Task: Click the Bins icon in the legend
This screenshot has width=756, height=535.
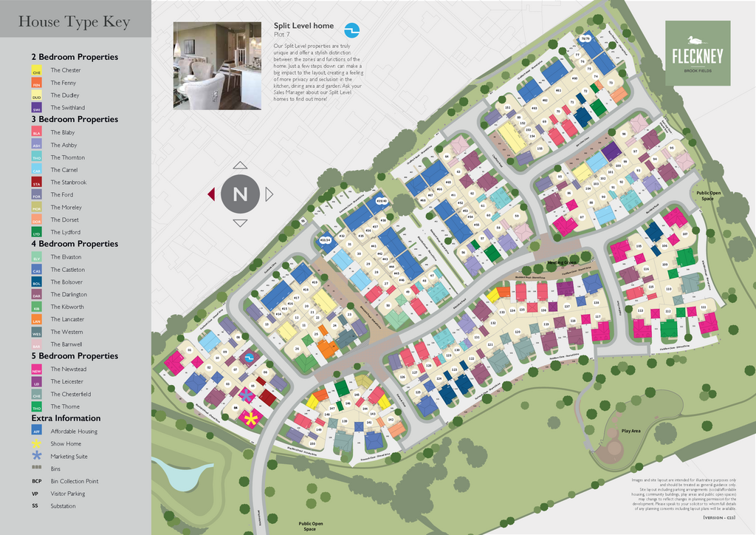Action: pyautogui.click(x=36, y=468)
